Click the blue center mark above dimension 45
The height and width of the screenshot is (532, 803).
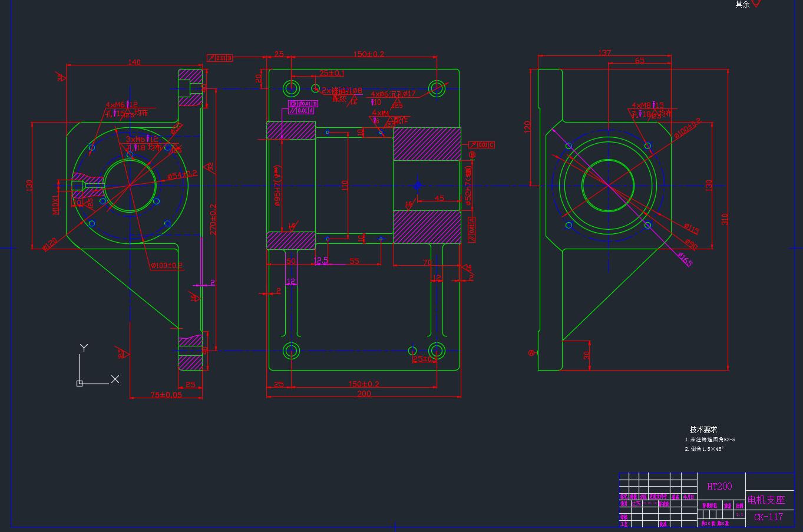[418, 186]
